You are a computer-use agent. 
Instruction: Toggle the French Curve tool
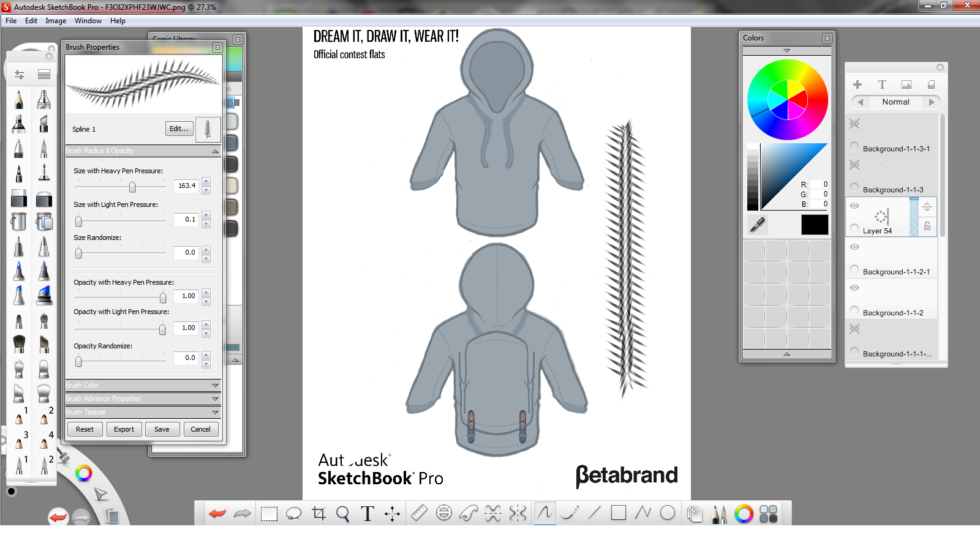pyautogui.click(x=469, y=513)
